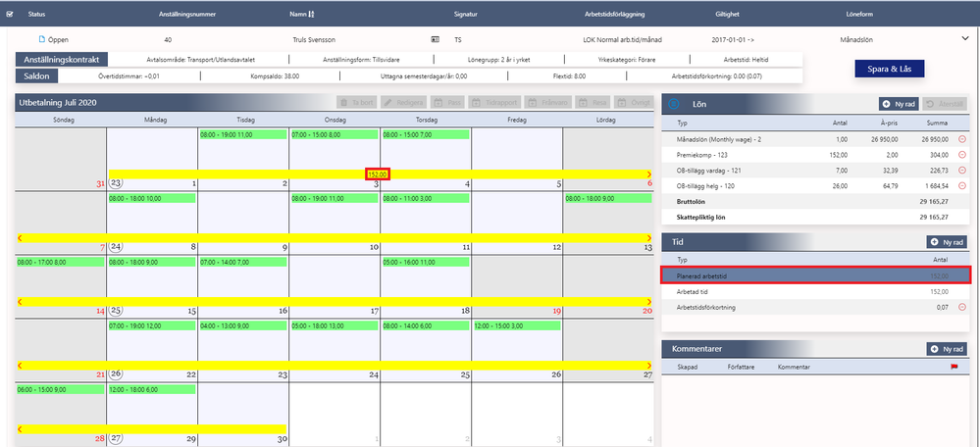This screenshot has width=980, height=447.
Task: Click the red flag icon in Kommentarer
Action: pyautogui.click(x=954, y=367)
